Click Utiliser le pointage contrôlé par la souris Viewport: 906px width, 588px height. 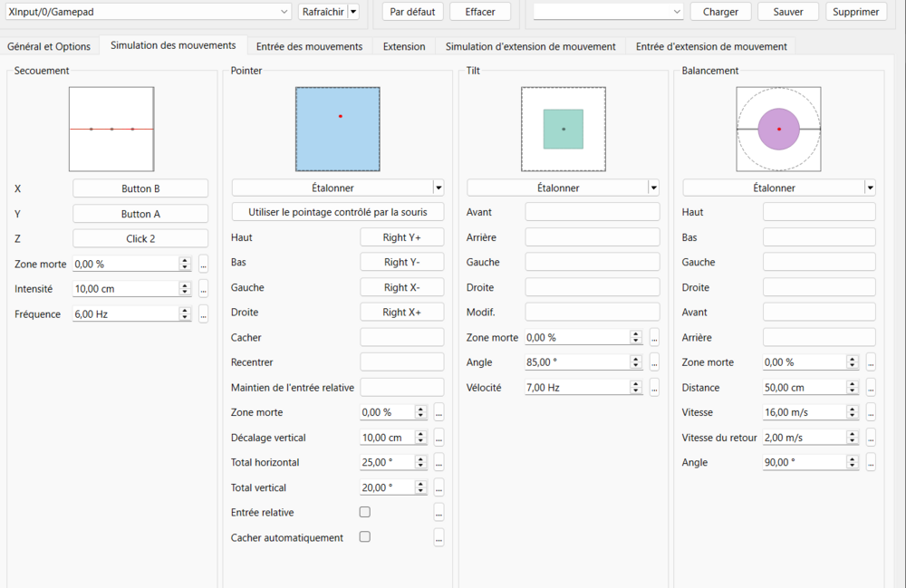338,212
